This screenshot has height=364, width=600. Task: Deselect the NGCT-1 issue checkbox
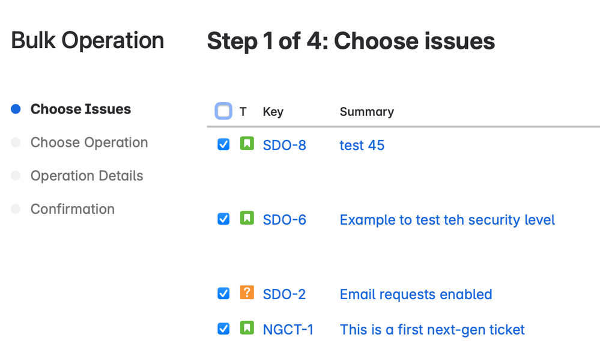pyautogui.click(x=223, y=329)
